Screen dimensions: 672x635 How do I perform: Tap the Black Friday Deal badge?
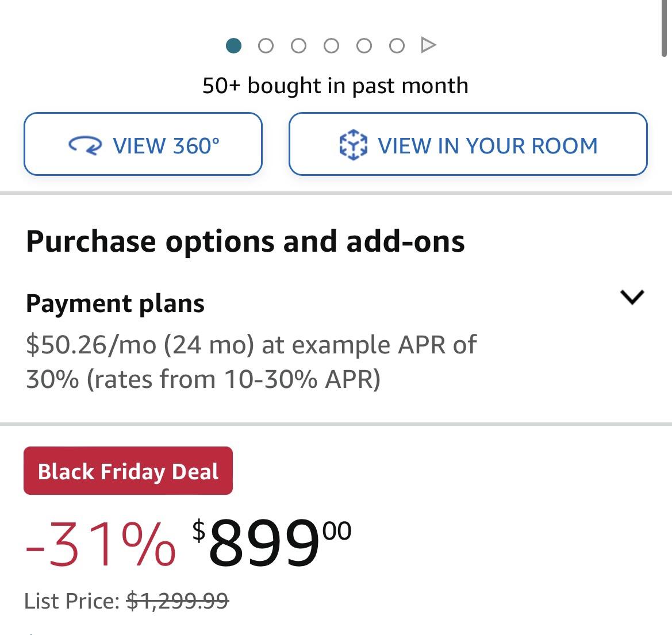(x=127, y=471)
